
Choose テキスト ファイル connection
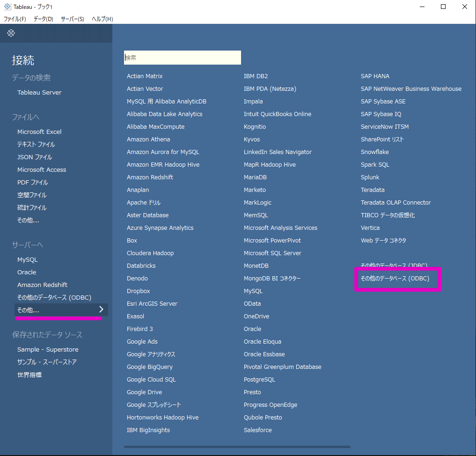tap(36, 145)
